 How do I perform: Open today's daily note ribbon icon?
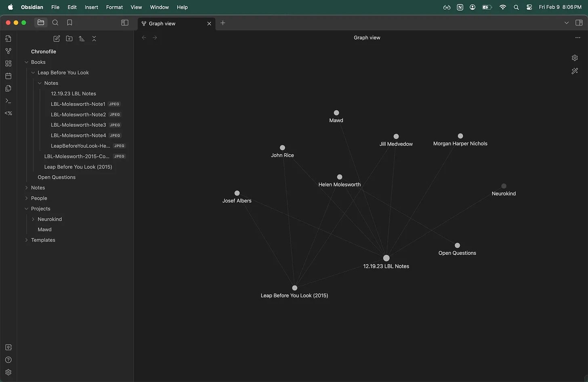8,76
